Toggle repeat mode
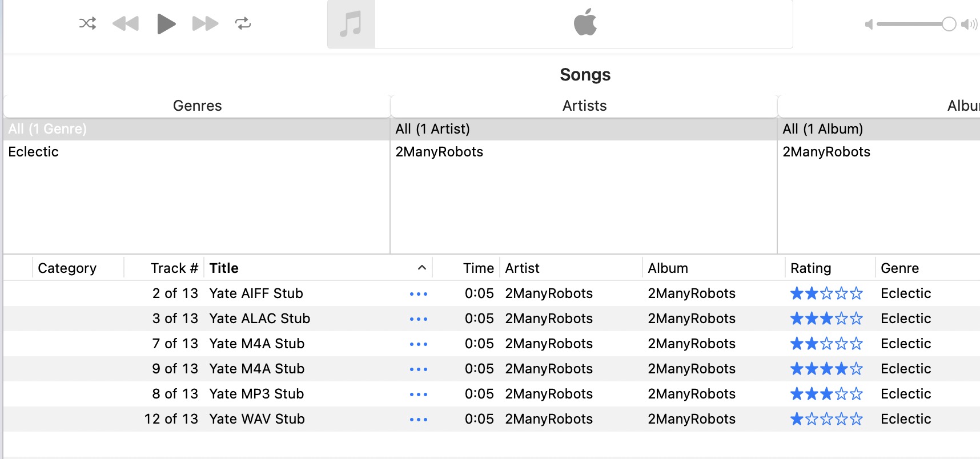Viewport: 980px width, 459px height. (243, 23)
